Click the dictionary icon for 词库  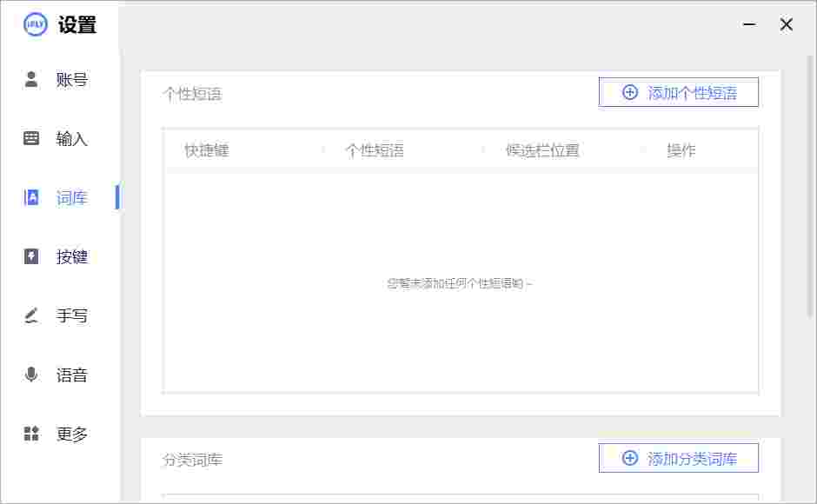31,197
